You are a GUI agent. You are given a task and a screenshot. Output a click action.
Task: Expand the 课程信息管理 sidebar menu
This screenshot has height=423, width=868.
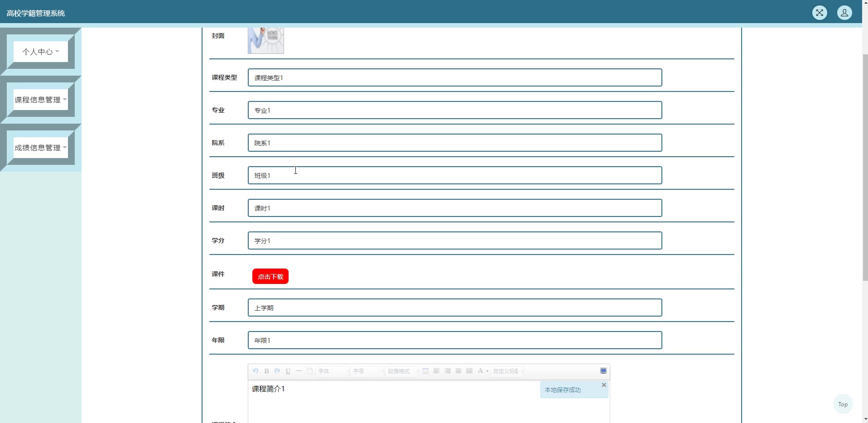coord(41,100)
